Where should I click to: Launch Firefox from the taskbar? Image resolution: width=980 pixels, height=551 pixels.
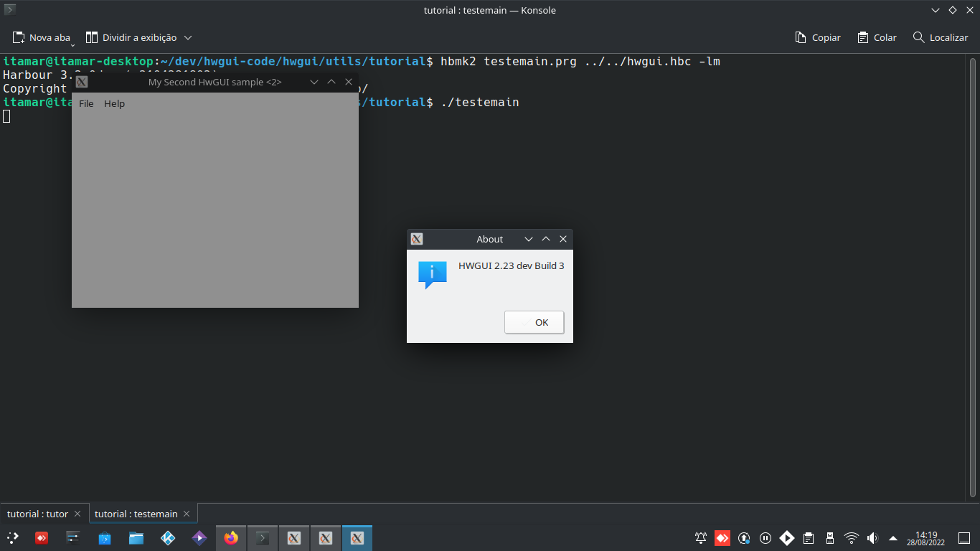pos(230,537)
